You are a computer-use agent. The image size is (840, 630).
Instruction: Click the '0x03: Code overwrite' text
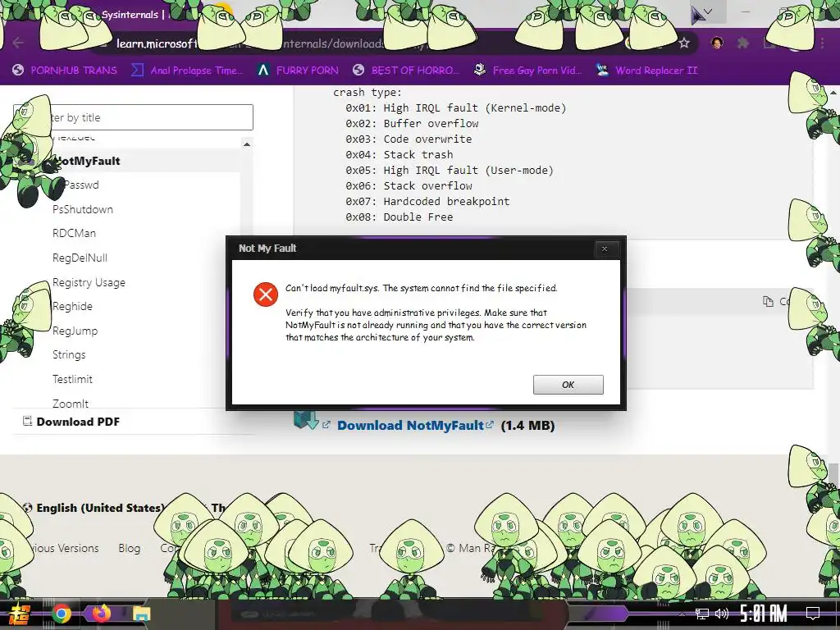tap(409, 139)
